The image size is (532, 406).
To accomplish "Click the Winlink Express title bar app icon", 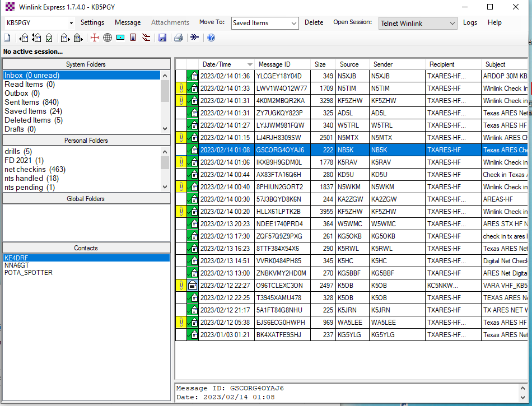I will [10, 7].
